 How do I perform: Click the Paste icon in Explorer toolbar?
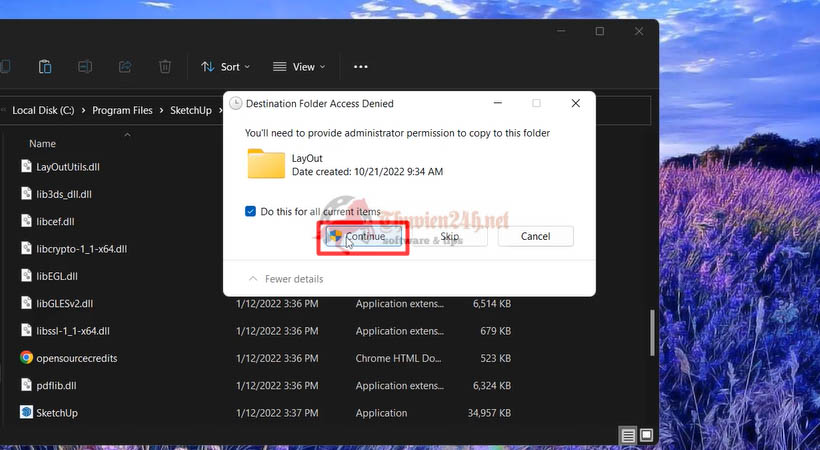tap(45, 66)
